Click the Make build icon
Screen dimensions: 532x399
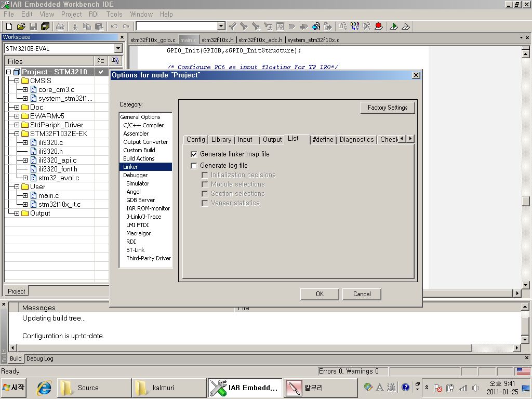[x=355, y=26]
